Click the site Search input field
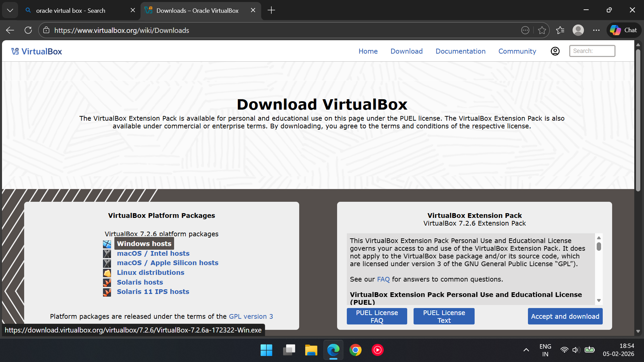 click(592, 51)
